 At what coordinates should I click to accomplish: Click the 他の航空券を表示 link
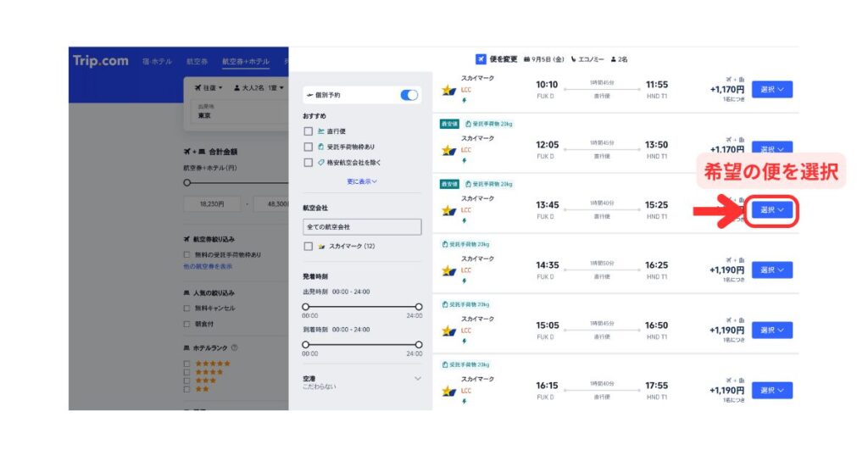(x=209, y=267)
